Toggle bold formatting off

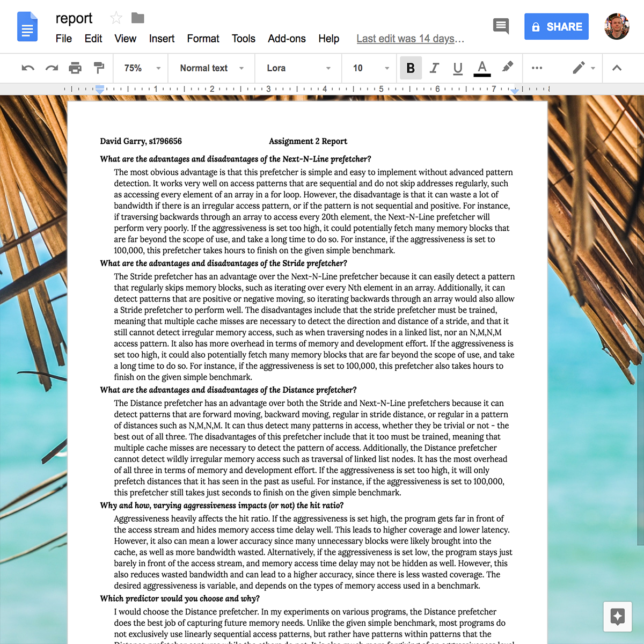tap(411, 68)
